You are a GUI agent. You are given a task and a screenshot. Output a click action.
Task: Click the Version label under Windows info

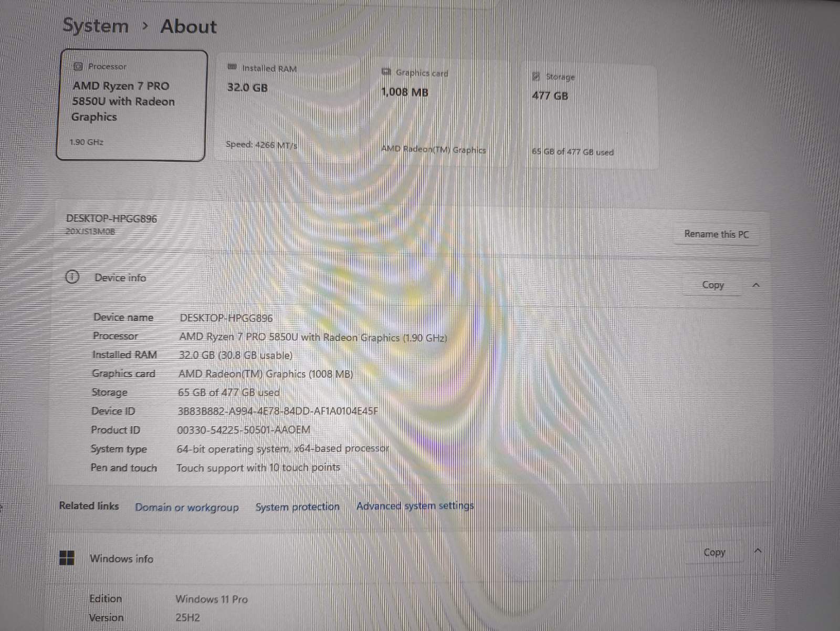coord(106,617)
